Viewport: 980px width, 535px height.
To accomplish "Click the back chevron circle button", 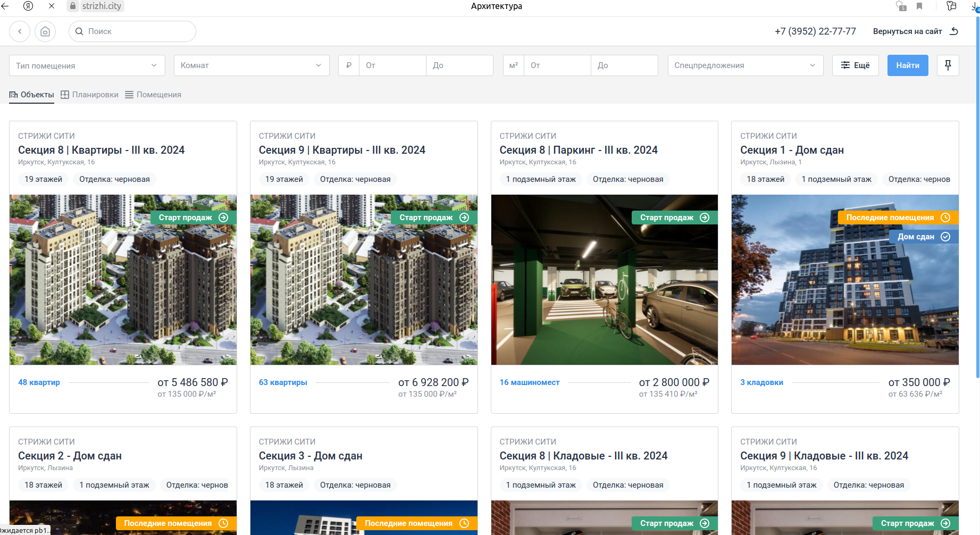I will [x=20, y=31].
